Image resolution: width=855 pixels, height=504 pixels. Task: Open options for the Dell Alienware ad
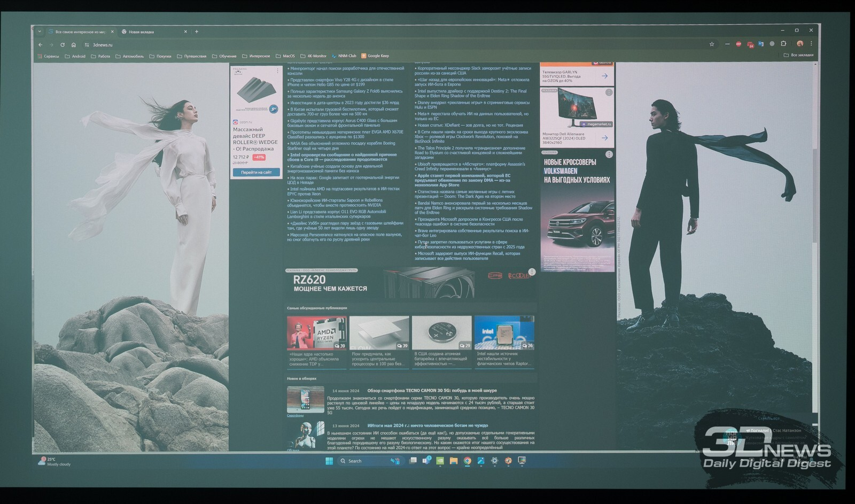point(609,92)
